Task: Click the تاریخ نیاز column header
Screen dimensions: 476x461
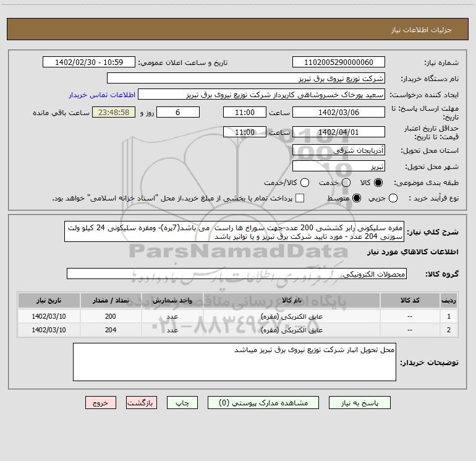Action: [x=49, y=300]
